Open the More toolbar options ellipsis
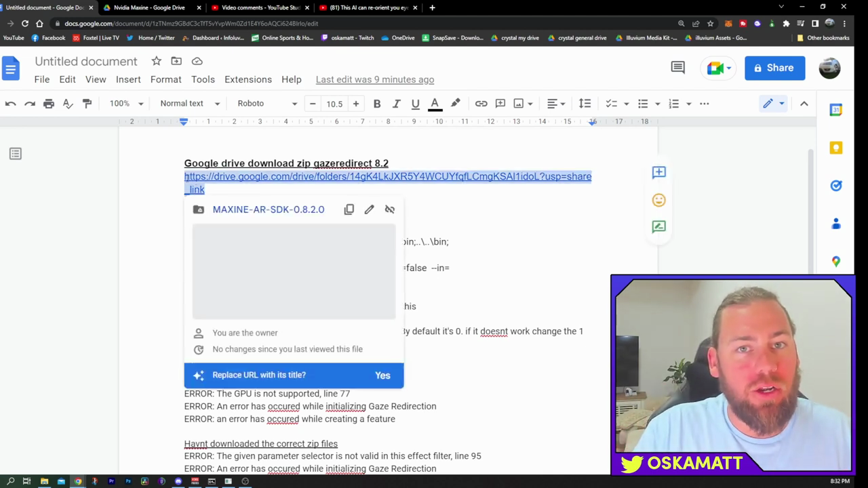The width and height of the screenshot is (868, 488). (x=705, y=104)
